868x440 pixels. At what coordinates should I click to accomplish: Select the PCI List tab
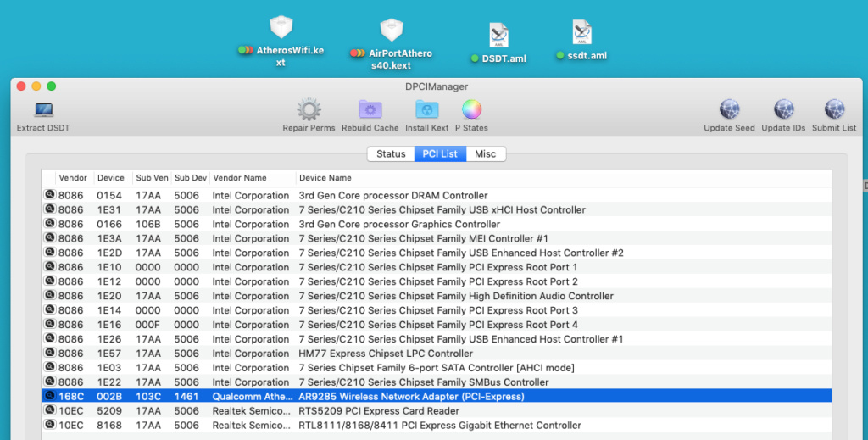pyautogui.click(x=440, y=153)
